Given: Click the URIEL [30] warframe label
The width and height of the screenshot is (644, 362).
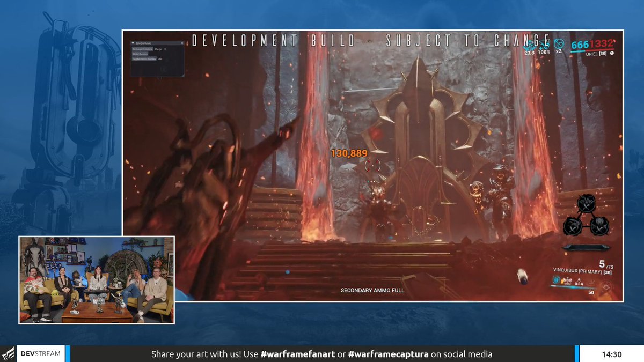Looking at the screenshot, I should coord(596,54).
